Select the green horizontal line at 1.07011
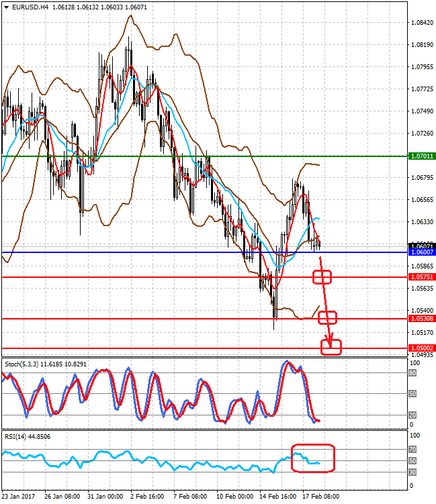This screenshot has width=436, height=504. tap(205, 156)
